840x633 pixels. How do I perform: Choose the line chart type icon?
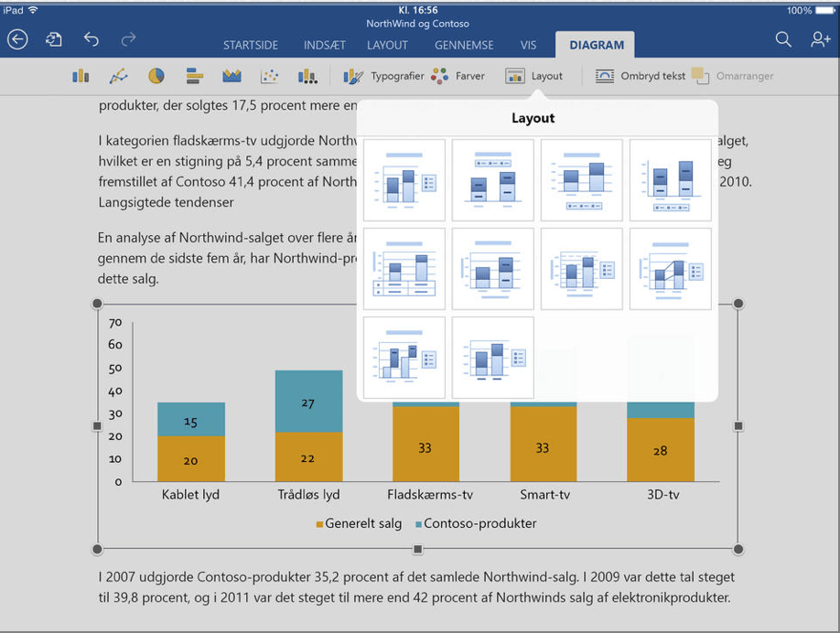pos(118,76)
